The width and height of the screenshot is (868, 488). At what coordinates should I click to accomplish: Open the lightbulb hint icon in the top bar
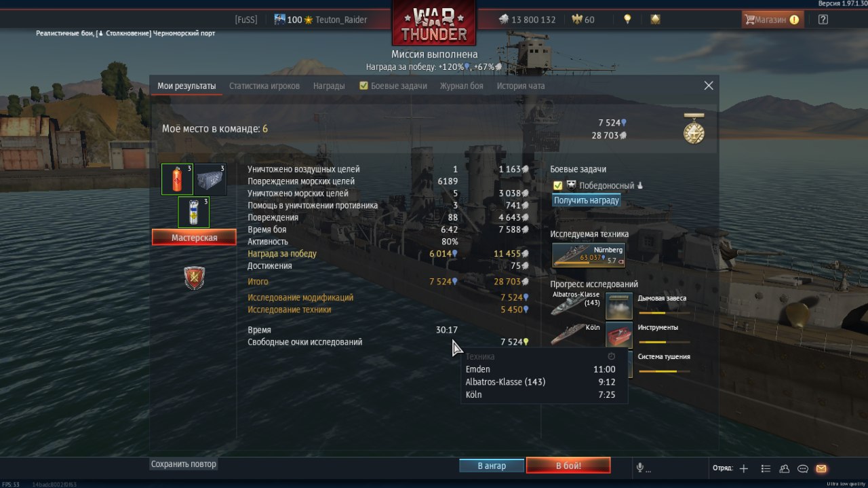pos(627,20)
